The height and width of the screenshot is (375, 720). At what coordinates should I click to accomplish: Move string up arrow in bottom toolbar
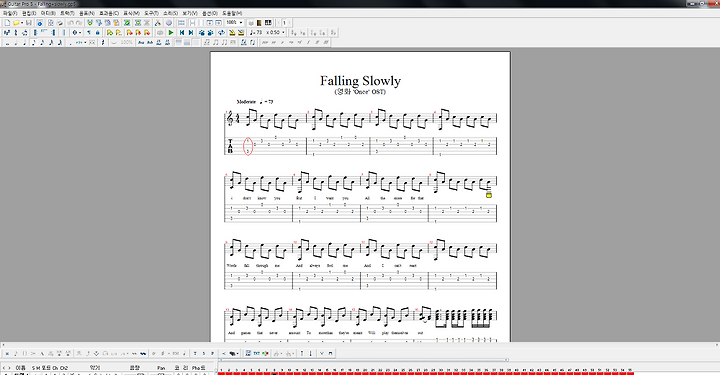302,353
